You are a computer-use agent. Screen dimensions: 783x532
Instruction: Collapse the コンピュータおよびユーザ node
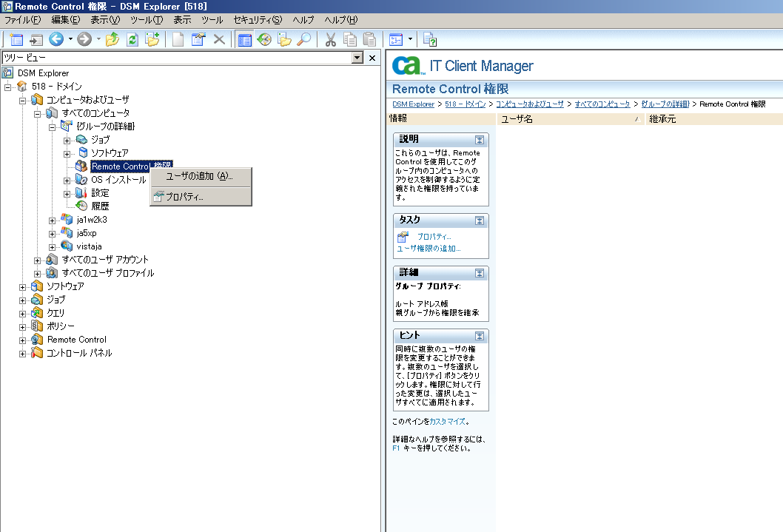(22, 101)
